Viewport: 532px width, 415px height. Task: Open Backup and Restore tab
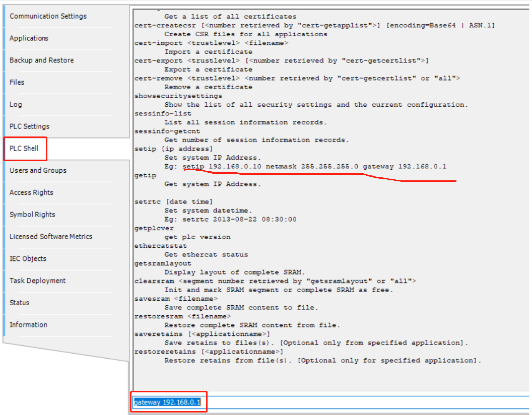click(41, 60)
